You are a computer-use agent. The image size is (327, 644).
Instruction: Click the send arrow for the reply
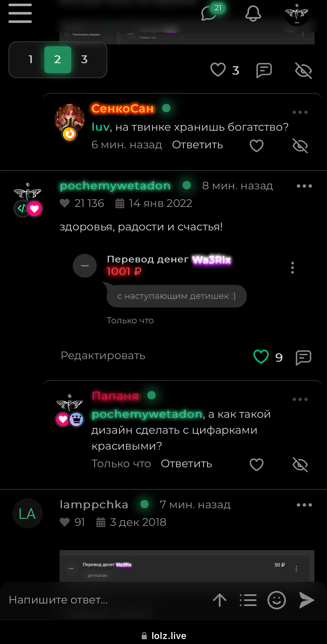pyautogui.click(x=307, y=600)
